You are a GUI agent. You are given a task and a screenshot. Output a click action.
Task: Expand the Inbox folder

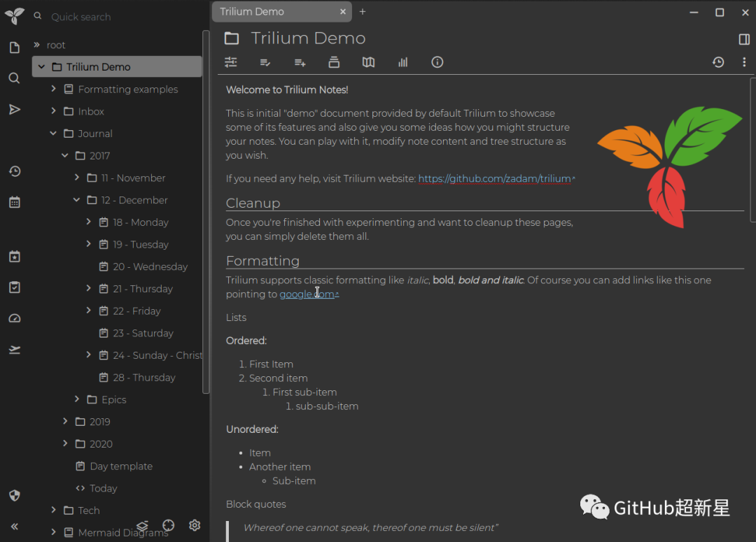(x=53, y=110)
